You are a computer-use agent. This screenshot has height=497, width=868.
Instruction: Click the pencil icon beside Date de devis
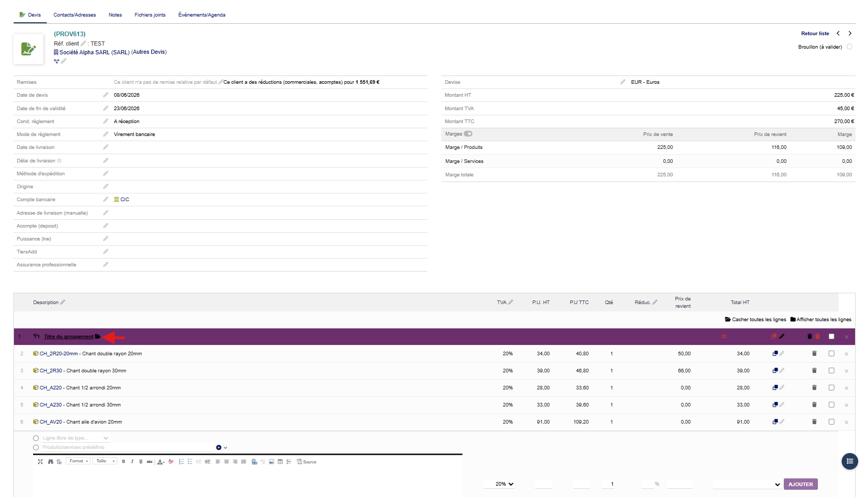(105, 95)
